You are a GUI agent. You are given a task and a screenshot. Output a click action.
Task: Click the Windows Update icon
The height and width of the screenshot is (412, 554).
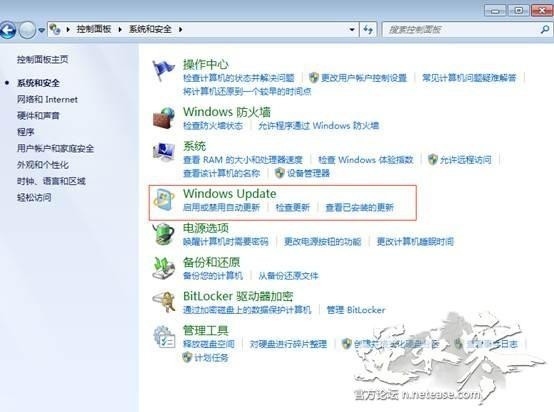click(x=164, y=200)
